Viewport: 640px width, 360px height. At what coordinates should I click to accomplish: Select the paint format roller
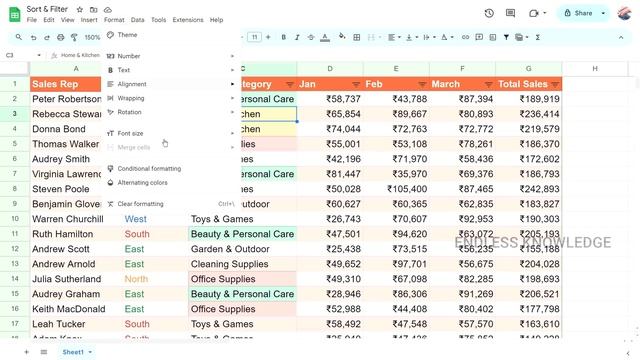(74, 38)
